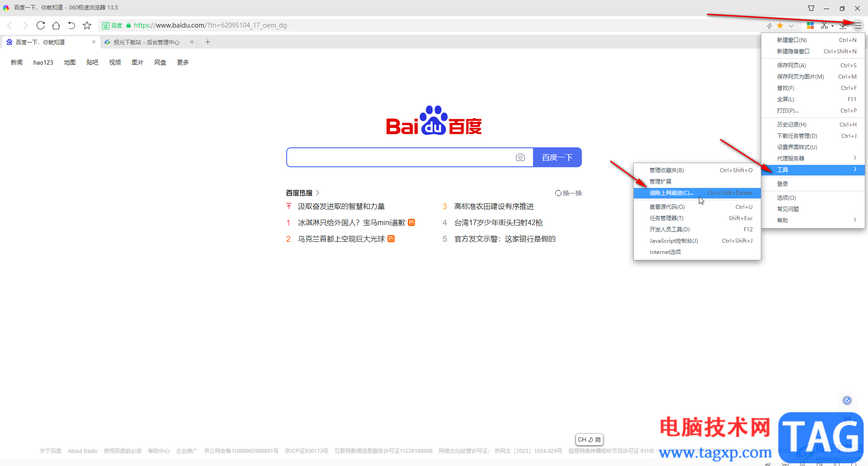
Task: Close the 极光下载站 tab
Action: 192,42
